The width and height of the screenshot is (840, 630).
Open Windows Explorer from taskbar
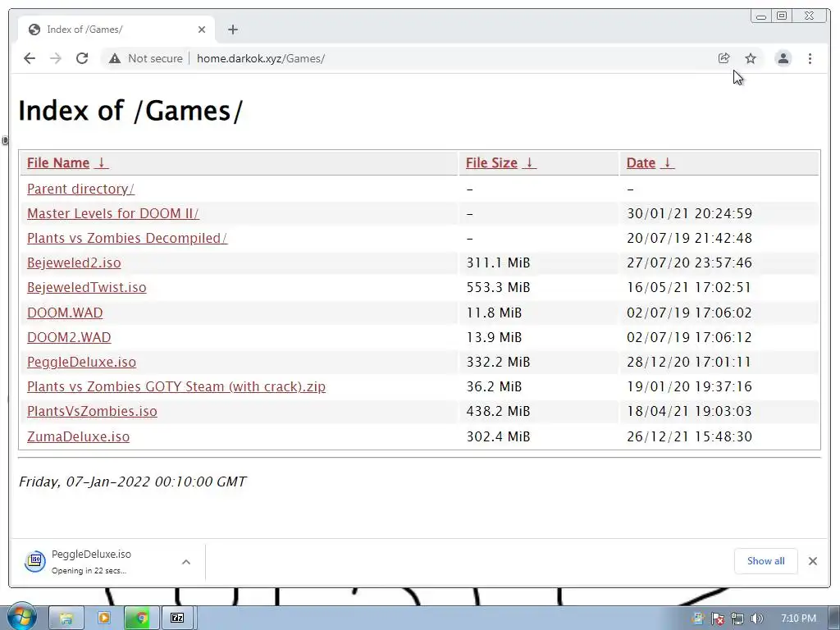click(66, 619)
